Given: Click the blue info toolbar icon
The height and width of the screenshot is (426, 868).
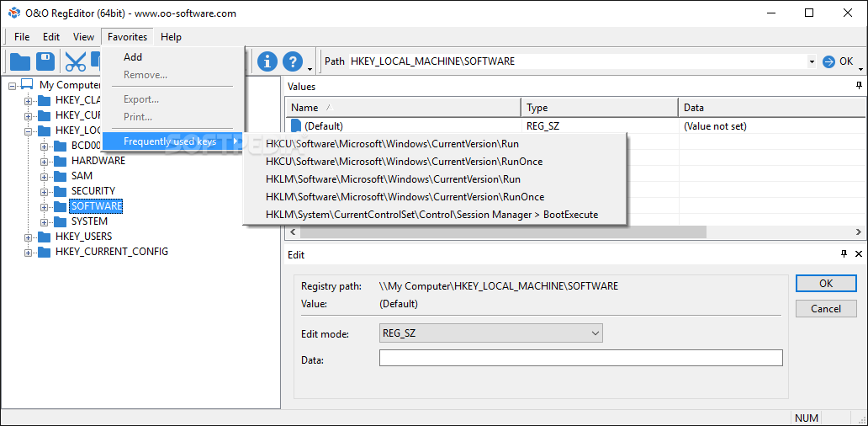Looking at the screenshot, I should (x=267, y=61).
